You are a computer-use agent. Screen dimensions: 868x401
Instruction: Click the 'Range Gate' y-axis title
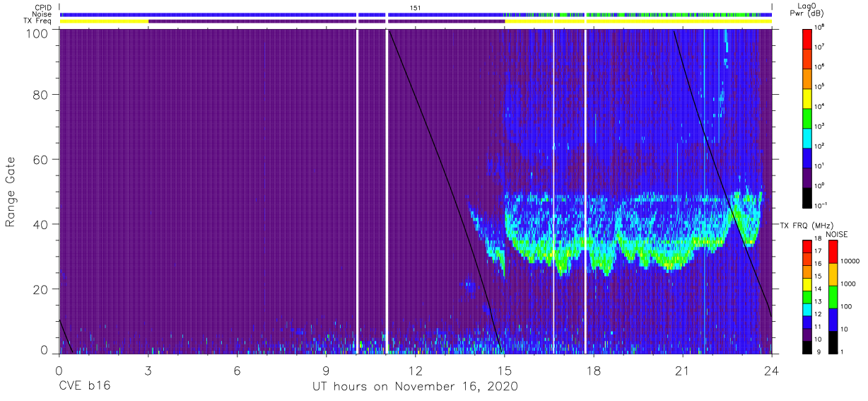tap(11, 192)
